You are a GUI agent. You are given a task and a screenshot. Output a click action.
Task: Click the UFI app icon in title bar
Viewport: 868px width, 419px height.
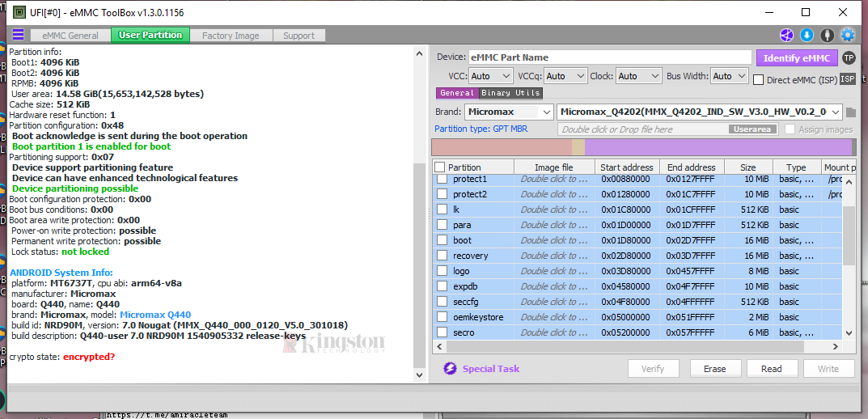click(19, 11)
